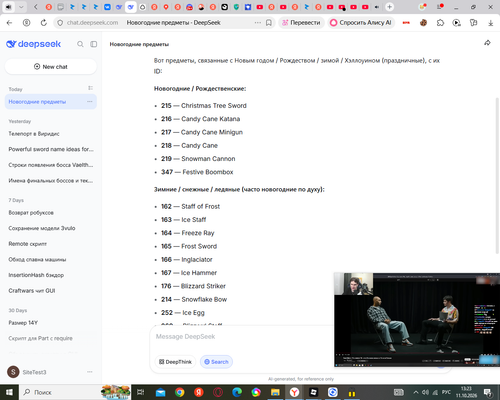Image resolution: width=500 pixels, height=400 pixels.
Task: Open options menu for Новогодние предметы chat
Action: [90, 101]
